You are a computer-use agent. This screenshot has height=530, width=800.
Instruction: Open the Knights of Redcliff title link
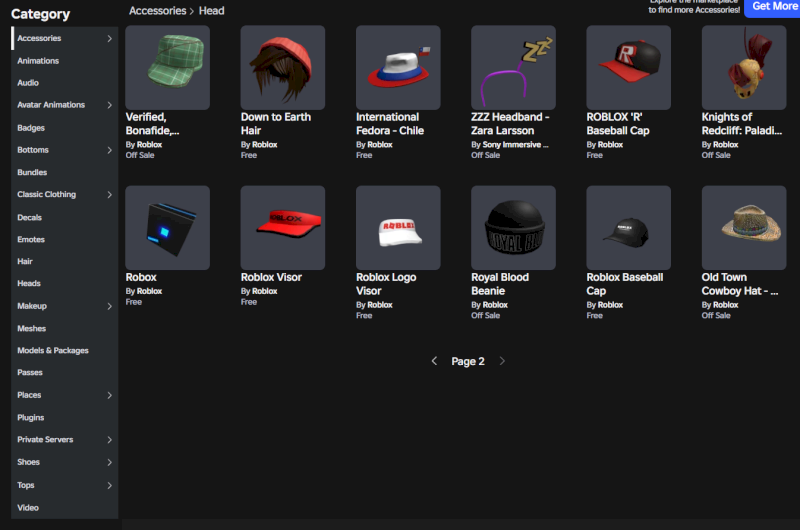(742, 124)
